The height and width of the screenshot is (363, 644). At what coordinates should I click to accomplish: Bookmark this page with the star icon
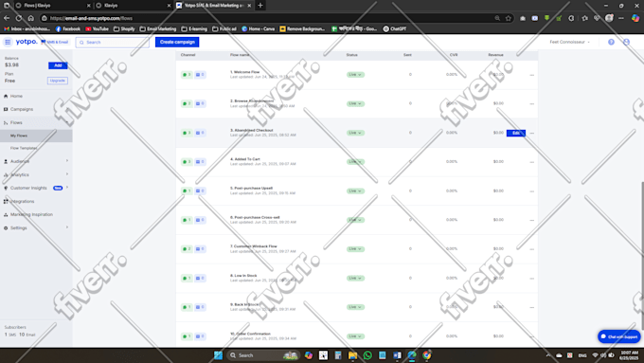pos(509,18)
